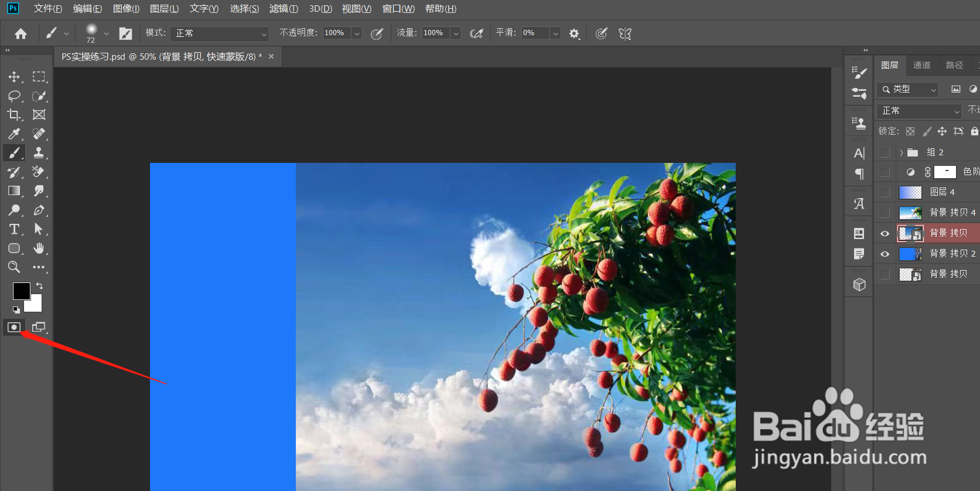The height and width of the screenshot is (491, 980).
Task: Select the Crop tool
Action: [14, 115]
